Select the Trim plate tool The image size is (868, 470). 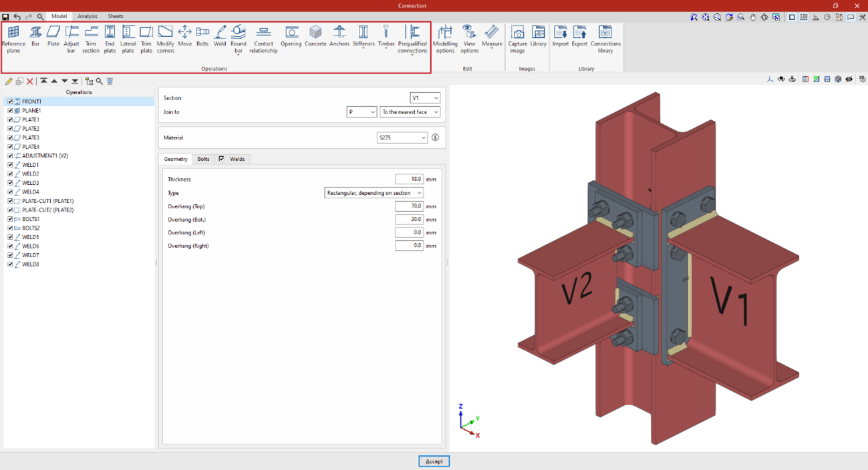click(146, 39)
